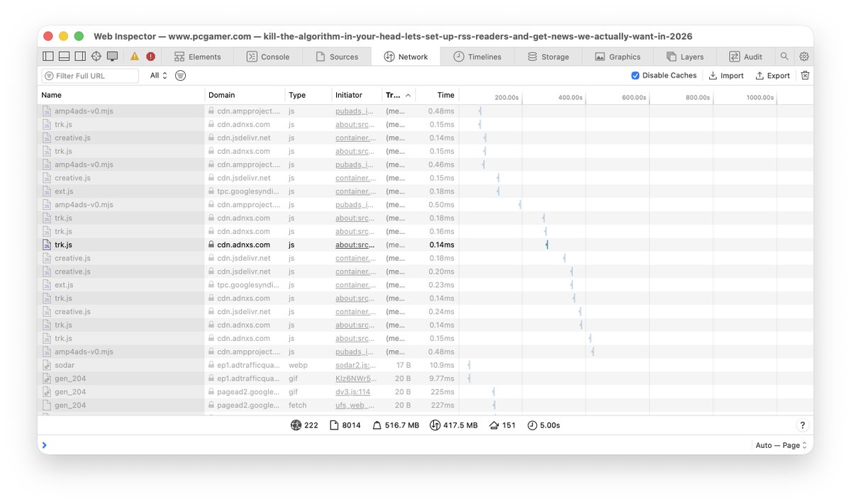
Task: Open Web Inspector settings gear
Action: (x=804, y=57)
